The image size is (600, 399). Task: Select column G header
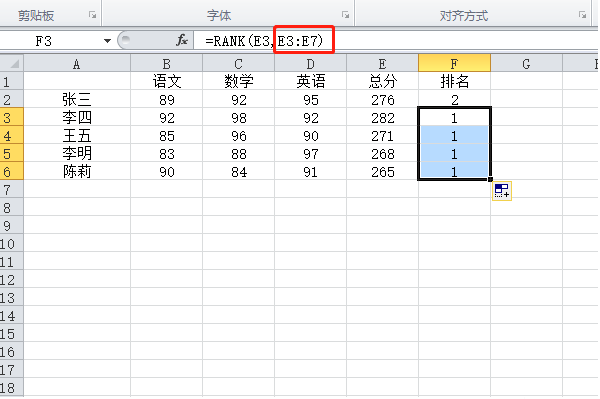coord(527,64)
